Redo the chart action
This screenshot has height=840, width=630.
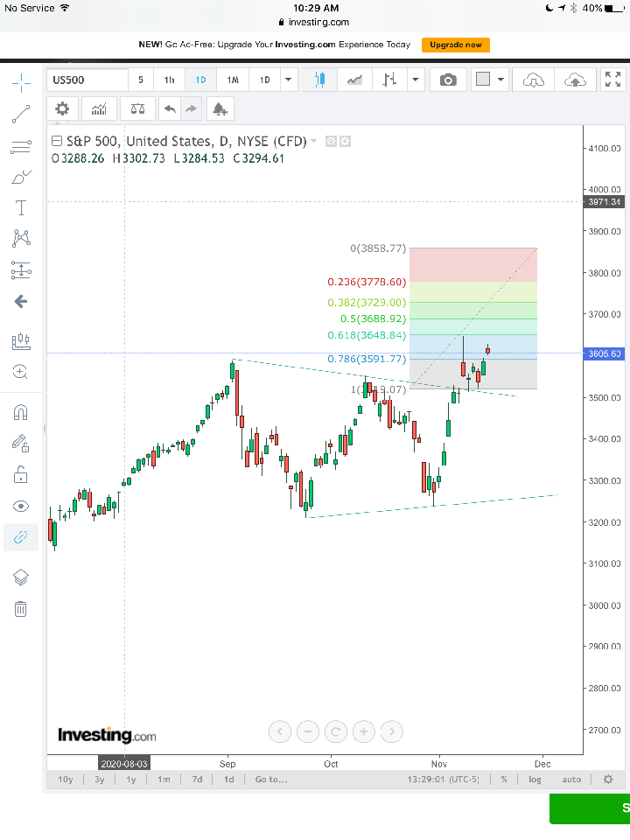click(x=192, y=109)
